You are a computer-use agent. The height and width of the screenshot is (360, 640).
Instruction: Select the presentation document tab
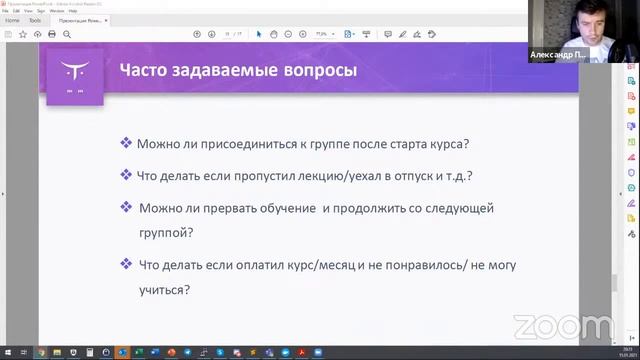[80, 20]
